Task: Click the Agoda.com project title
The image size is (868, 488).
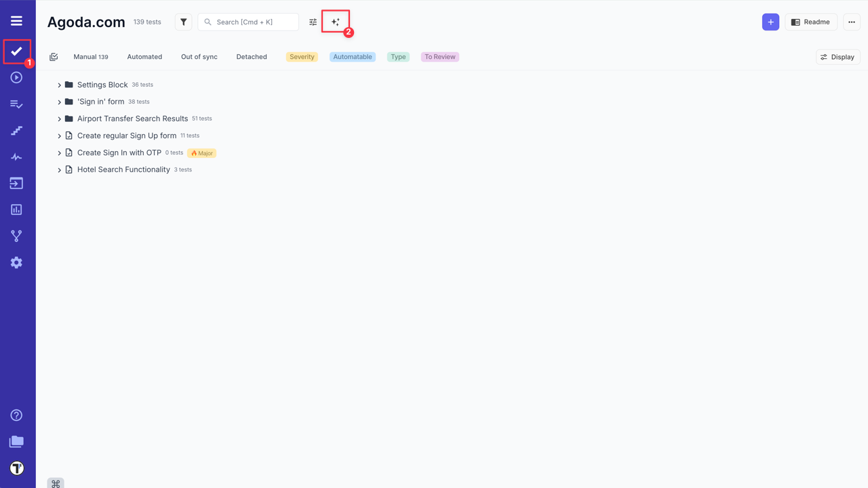Action: pos(86,22)
